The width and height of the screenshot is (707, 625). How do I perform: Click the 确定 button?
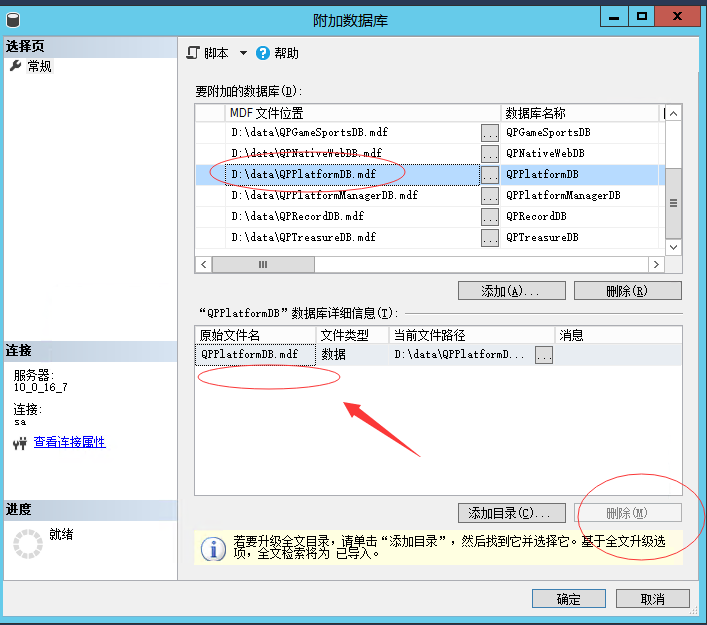tap(569, 599)
